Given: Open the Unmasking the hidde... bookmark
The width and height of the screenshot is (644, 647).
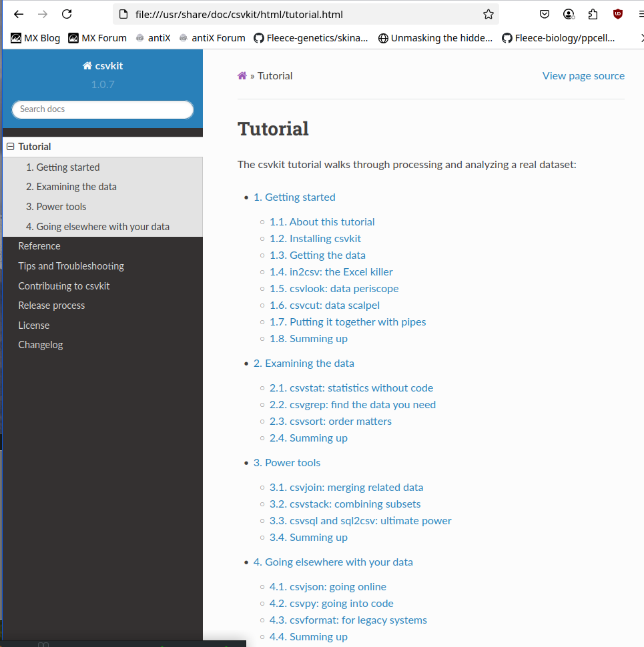Looking at the screenshot, I should tap(436, 38).
